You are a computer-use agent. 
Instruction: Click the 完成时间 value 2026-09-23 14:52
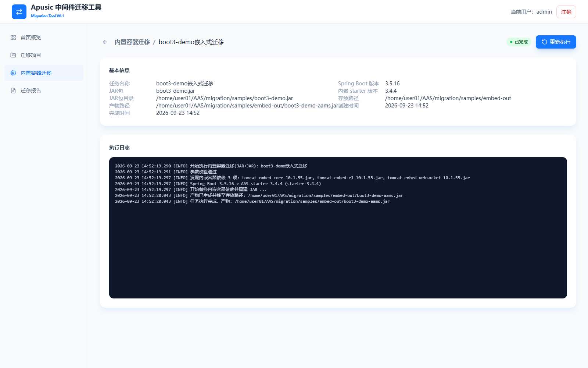pos(178,113)
